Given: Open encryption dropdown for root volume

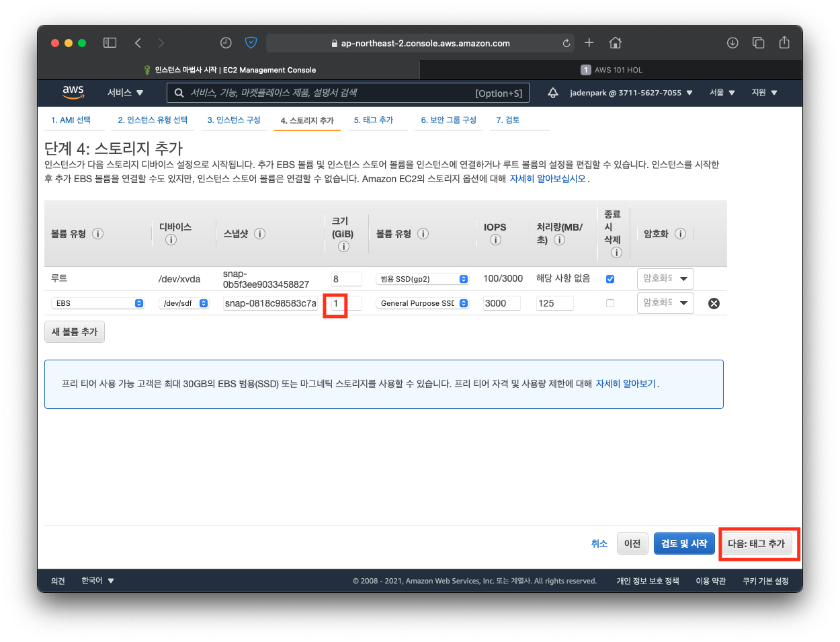Looking at the screenshot, I should (x=665, y=279).
